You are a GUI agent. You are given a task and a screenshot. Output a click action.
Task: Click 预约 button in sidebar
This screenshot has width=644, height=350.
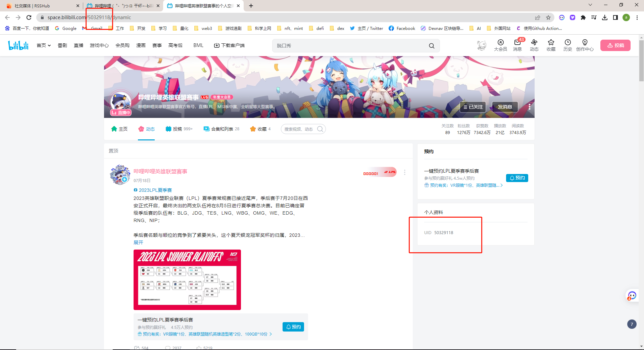(517, 178)
